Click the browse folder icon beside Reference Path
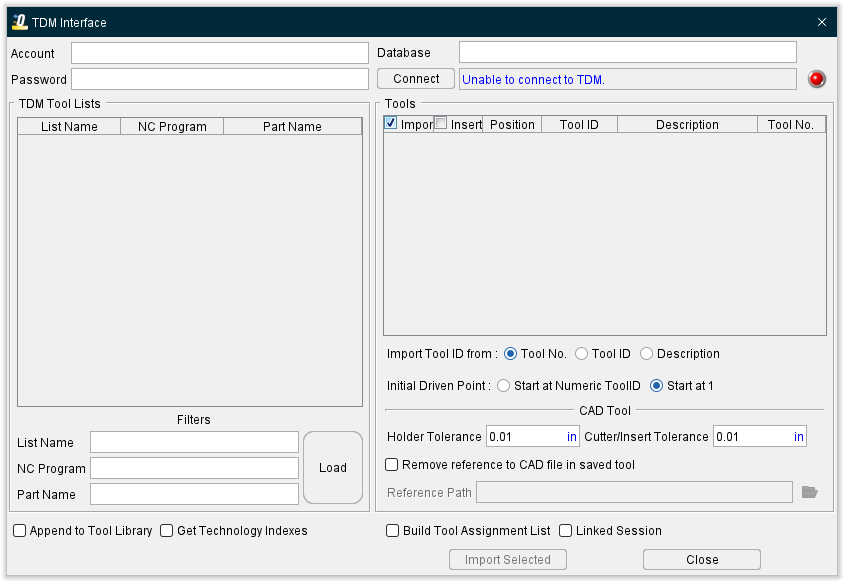Viewport: 844px width, 582px height. [809, 492]
